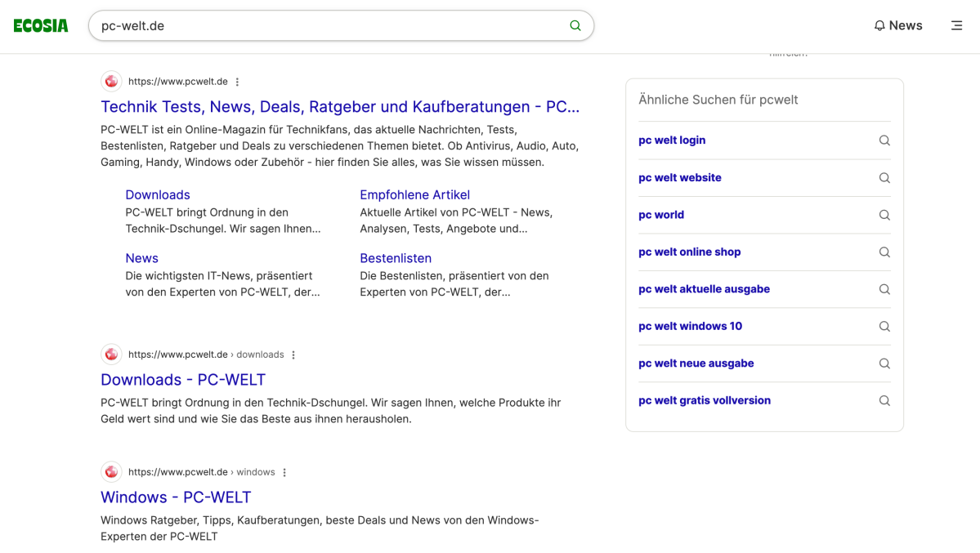The height and width of the screenshot is (553, 980).
Task: Click the pcwelt.de › windows URL
Action: (x=201, y=472)
